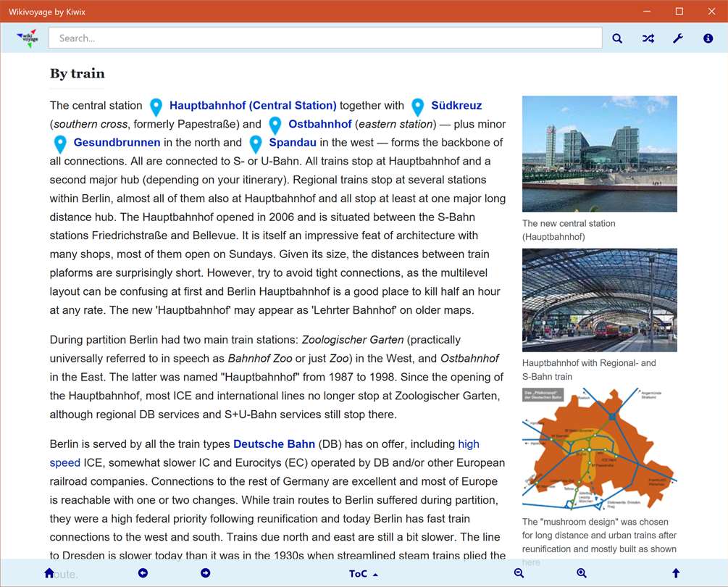
Task: Jump to top with up arrow
Action: (676, 573)
